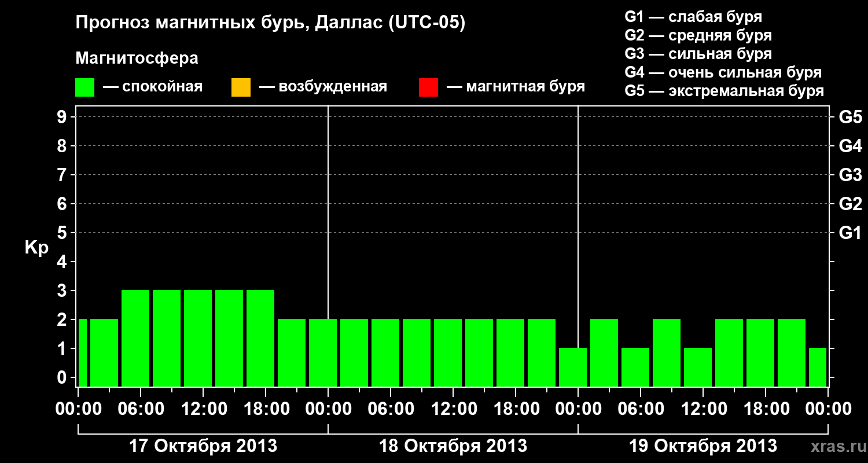Click the 06:00 tick label of 18 October

pyautogui.click(x=391, y=409)
